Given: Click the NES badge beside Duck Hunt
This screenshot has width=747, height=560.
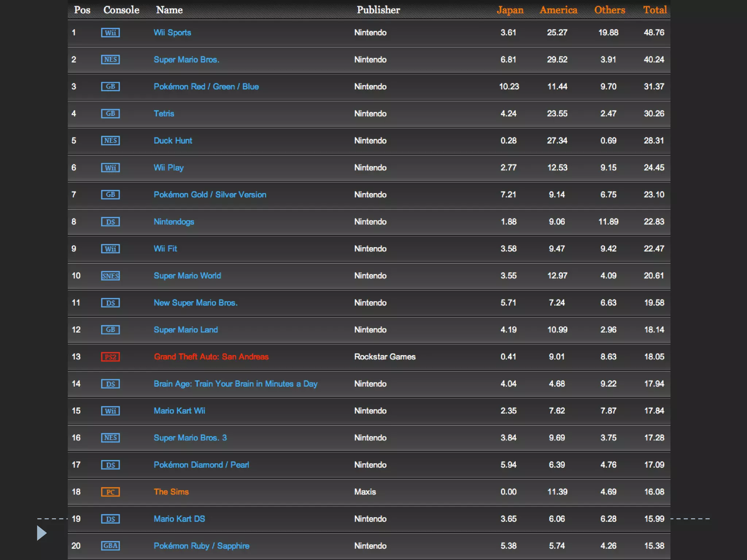Looking at the screenshot, I should pos(110,141).
